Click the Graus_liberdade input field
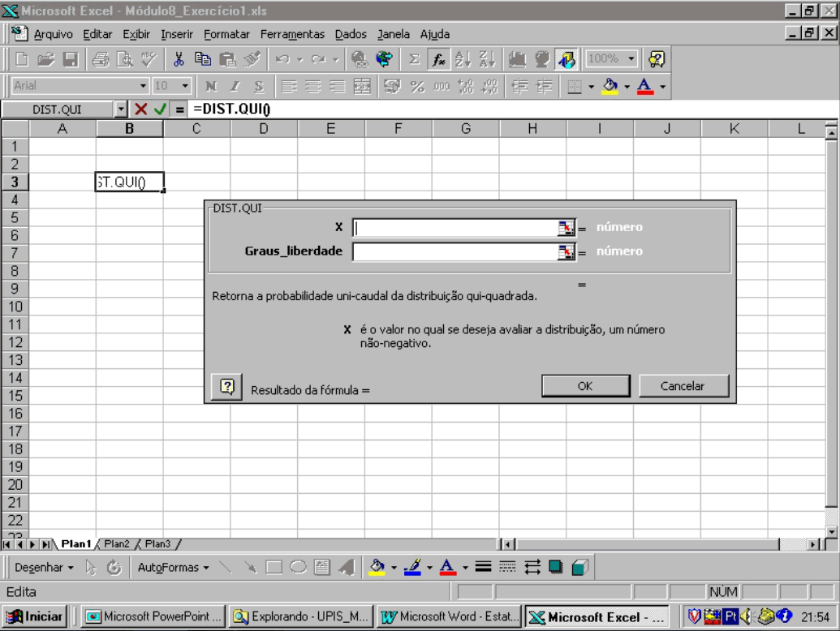Screen dimensions: 840x631 tap(454, 252)
